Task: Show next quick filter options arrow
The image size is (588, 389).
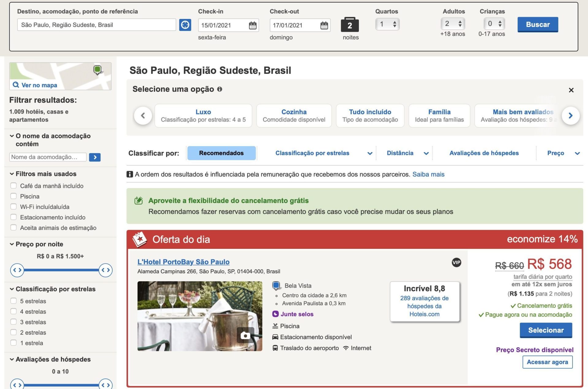Action: tap(571, 115)
